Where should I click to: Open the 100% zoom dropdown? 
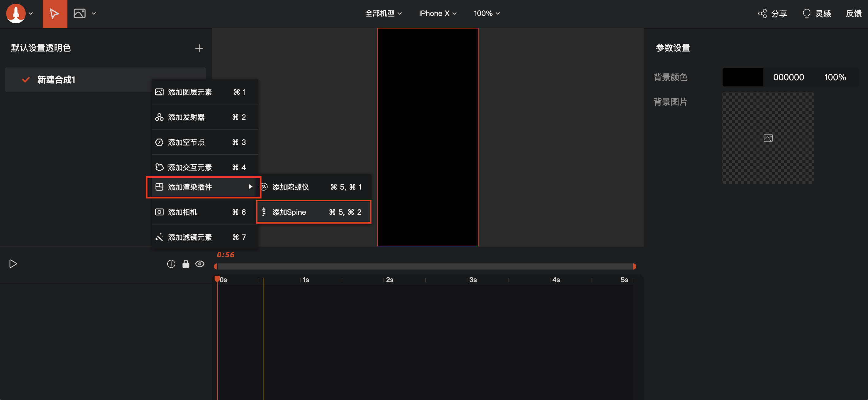point(486,13)
